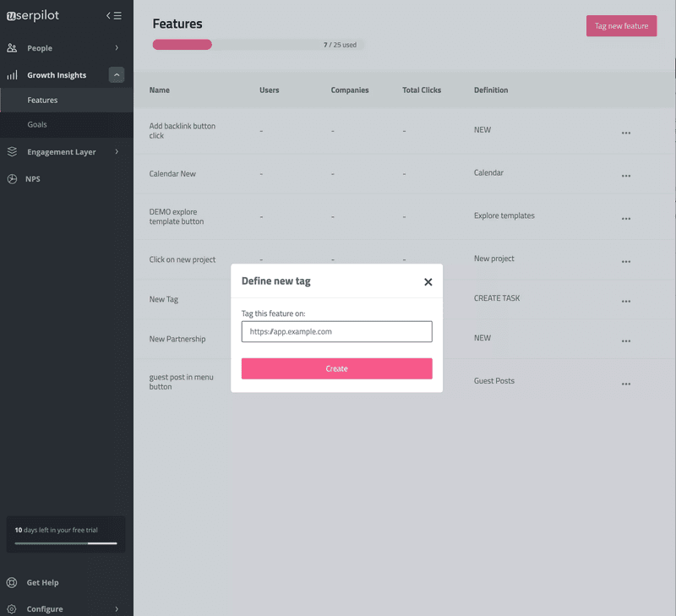Close the Define new tag dialog
This screenshot has height=616, width=676.
tap(428, 282)
